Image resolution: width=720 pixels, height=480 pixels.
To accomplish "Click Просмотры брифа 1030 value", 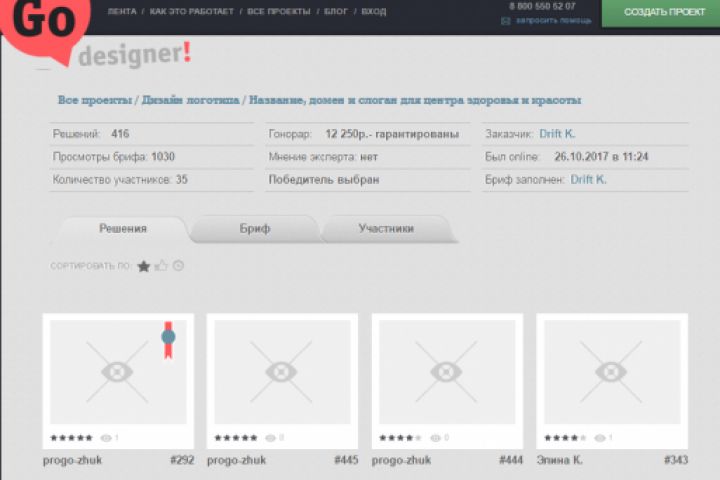I will click(163, 157).
